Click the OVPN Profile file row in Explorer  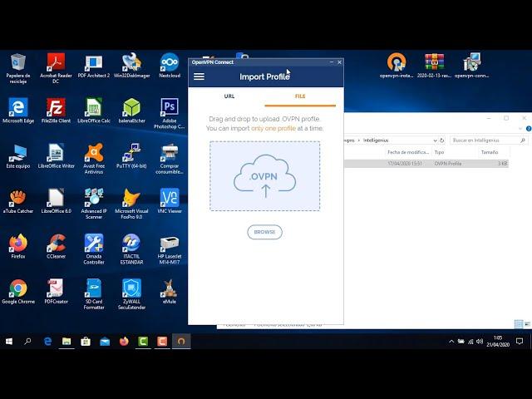pyautogui.click(x=426, y=164)
